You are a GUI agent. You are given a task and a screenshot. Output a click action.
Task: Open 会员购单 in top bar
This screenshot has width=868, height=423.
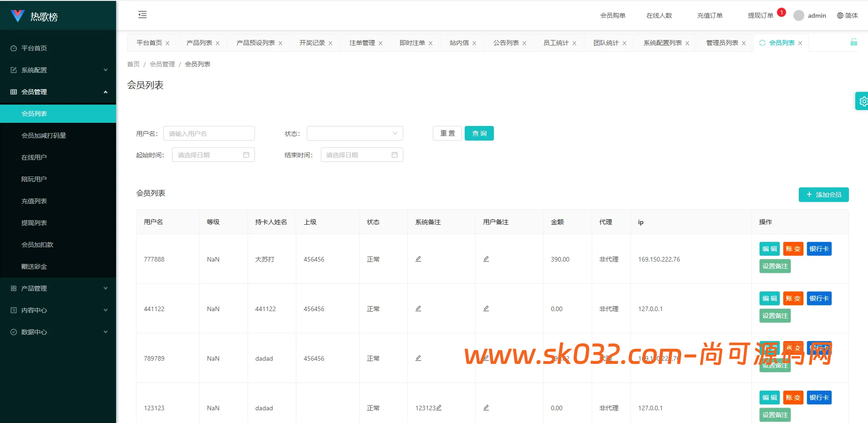[x=613, y=15]
